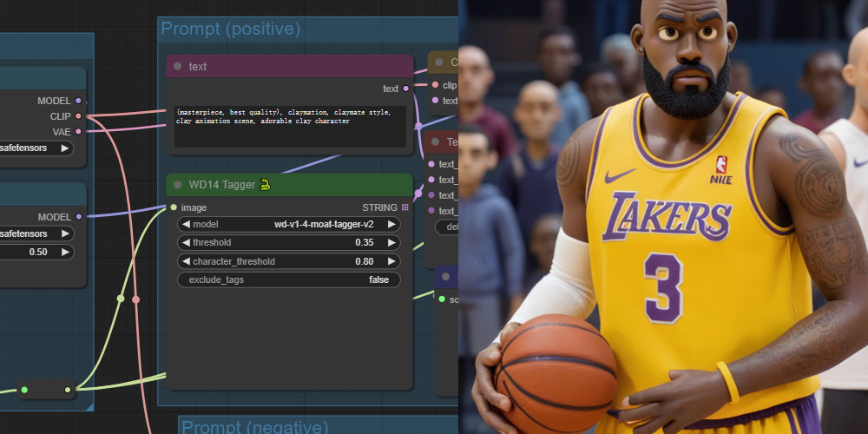Click the grid icon beside STRING output
The height and width of the screenshot is (434, 868).
[x=405, y=207]
